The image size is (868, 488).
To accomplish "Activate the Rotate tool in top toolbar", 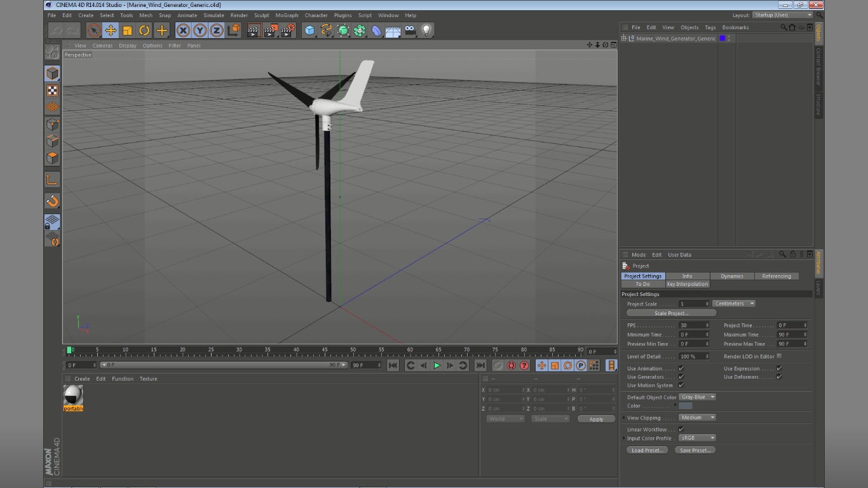I will 144,30.
